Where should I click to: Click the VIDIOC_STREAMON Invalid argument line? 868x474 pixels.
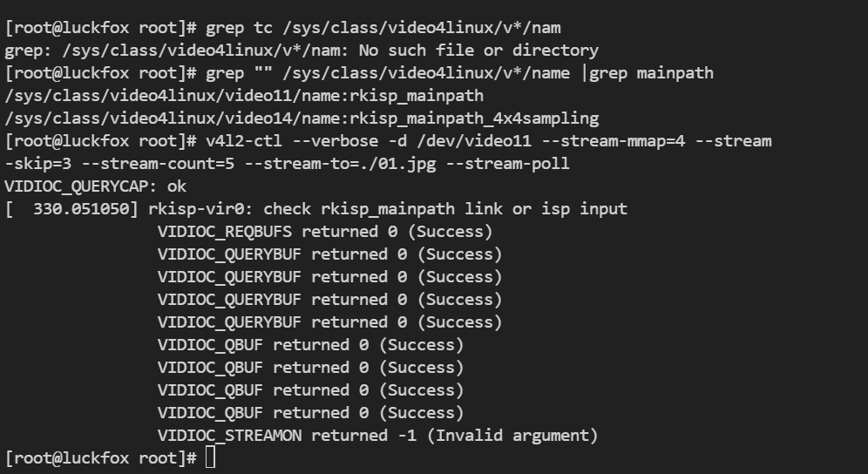point(377,436)
